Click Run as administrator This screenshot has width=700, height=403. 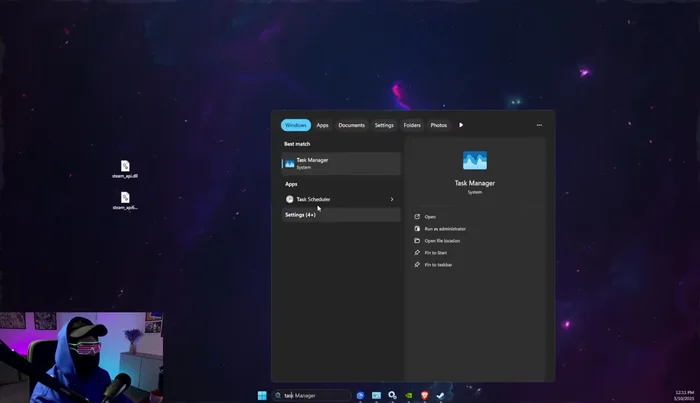pyautogui.click(x=444, y=229)
